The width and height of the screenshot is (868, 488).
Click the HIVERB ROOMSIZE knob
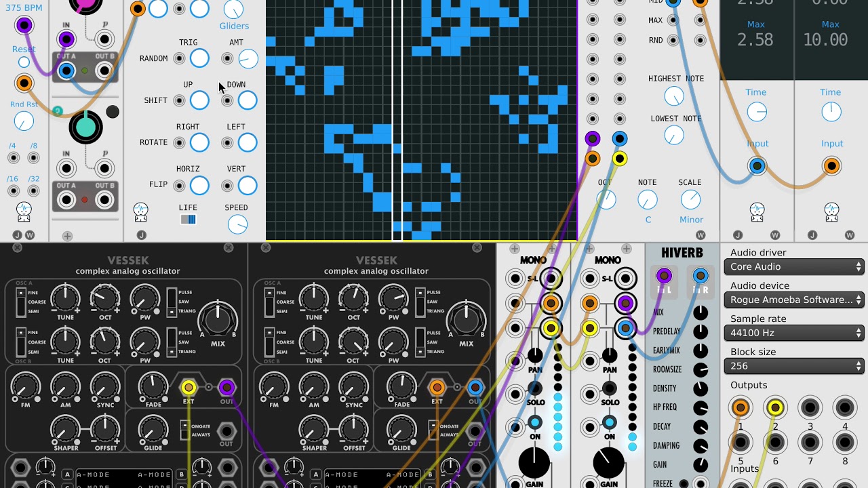point(701,370)
